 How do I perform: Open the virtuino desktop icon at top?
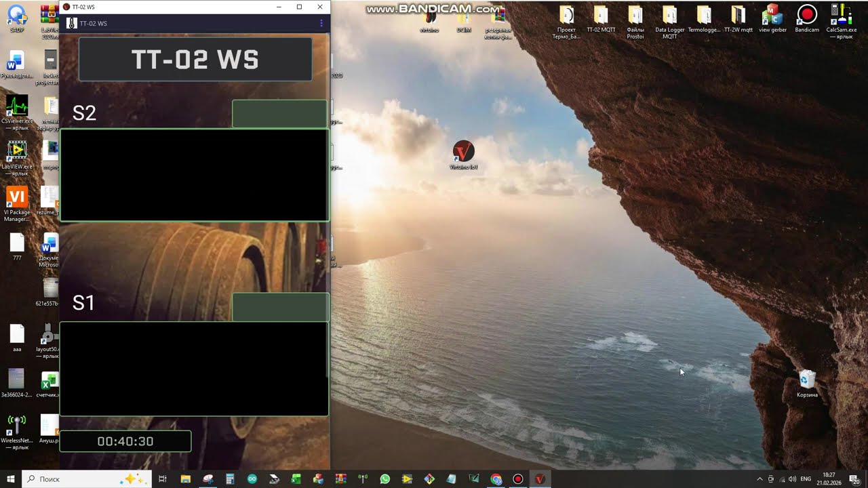(x=429, y=19)
